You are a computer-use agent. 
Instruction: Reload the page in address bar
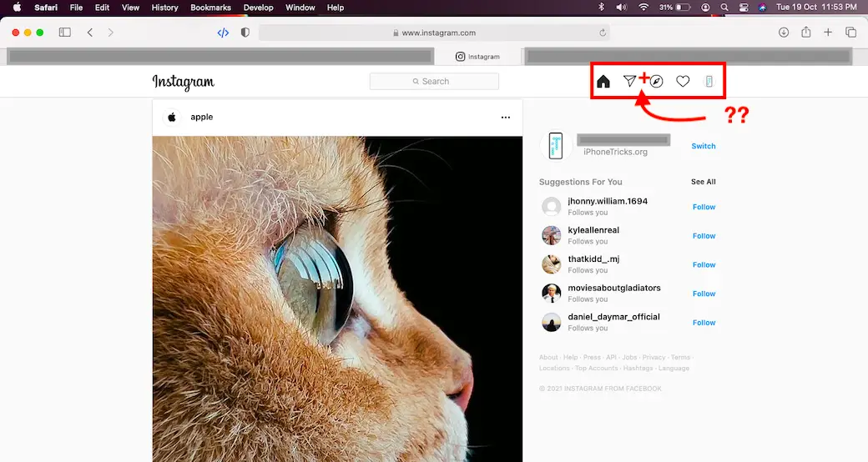(x=603, y=33)
